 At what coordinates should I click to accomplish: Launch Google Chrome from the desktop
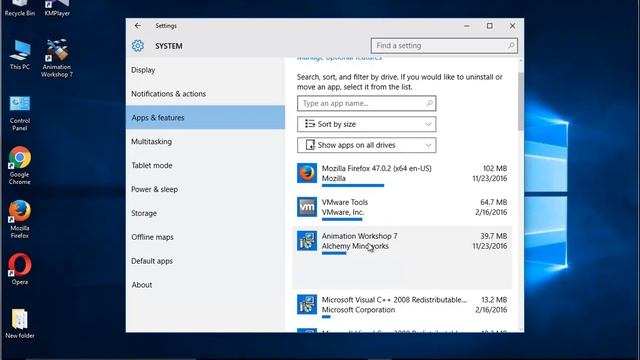click(x=20, y=166)
